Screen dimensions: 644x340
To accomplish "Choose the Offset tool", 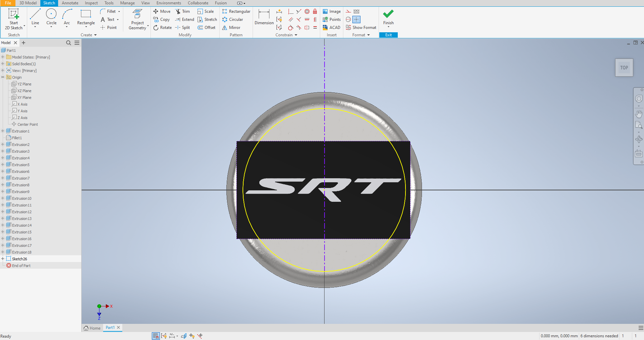I will 207,28.
